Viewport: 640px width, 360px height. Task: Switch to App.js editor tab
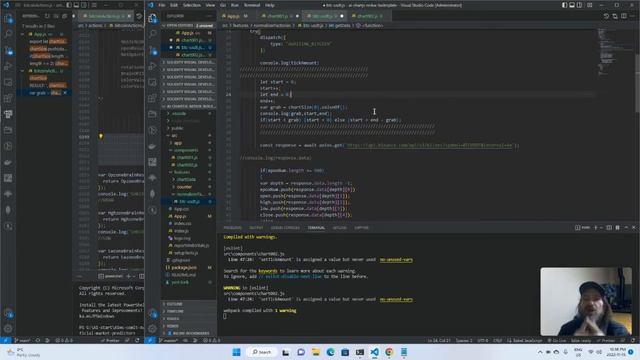pos(236,16)
